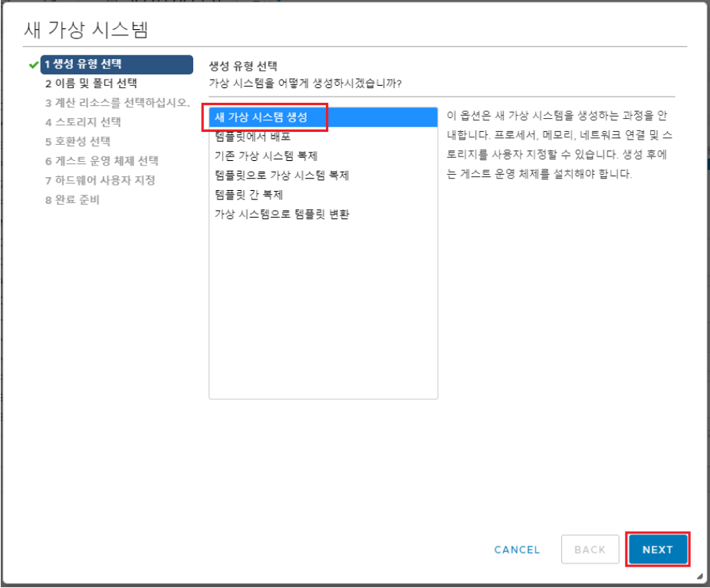Pick '템플릿으로 가상 시스템 복제' option
The width and height of the screenshot is (710, 588).
pyautogui.click(x=324, y=176)
